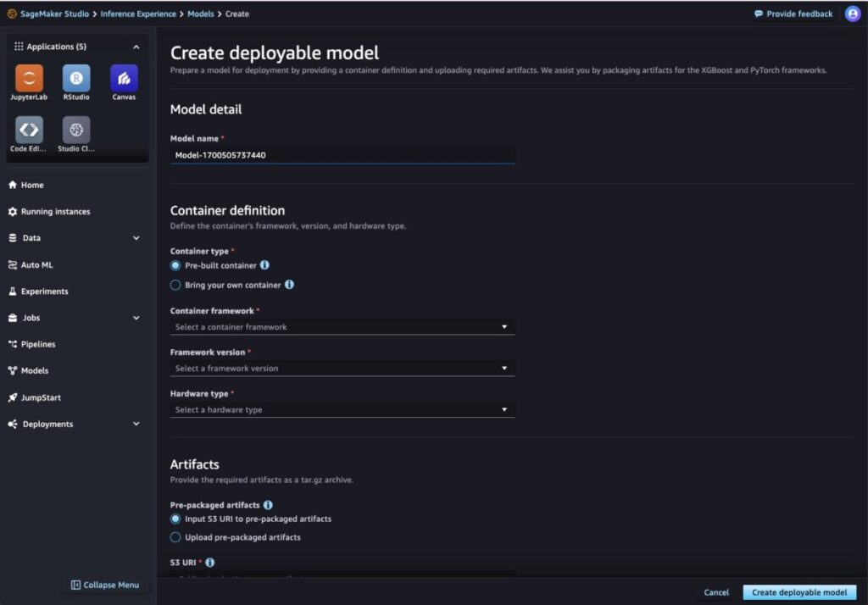The image size is (868, 605).
Task: Click the JumpStart rocket icon
Action: [x=12, y=397]
